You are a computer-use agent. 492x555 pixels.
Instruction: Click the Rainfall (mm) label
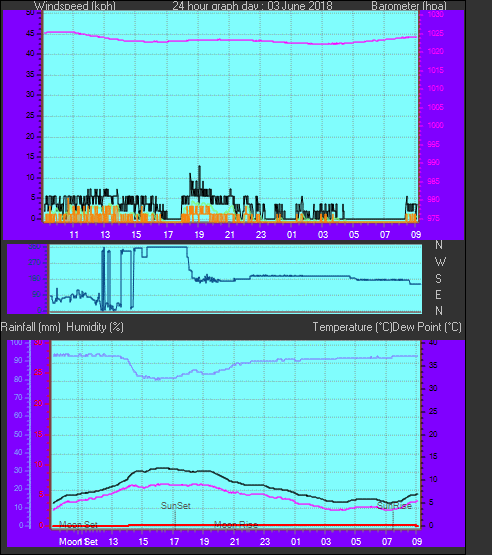click(x=30, y=327)
